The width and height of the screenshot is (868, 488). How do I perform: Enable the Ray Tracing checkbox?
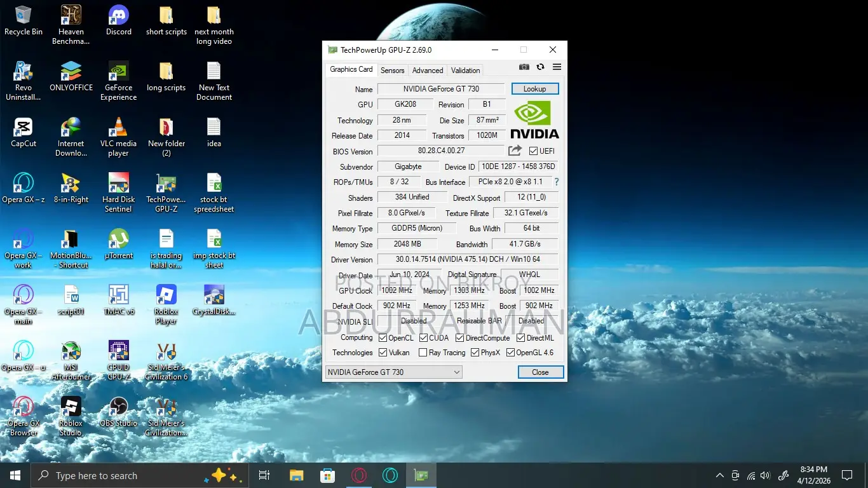[x=423, y=353]
